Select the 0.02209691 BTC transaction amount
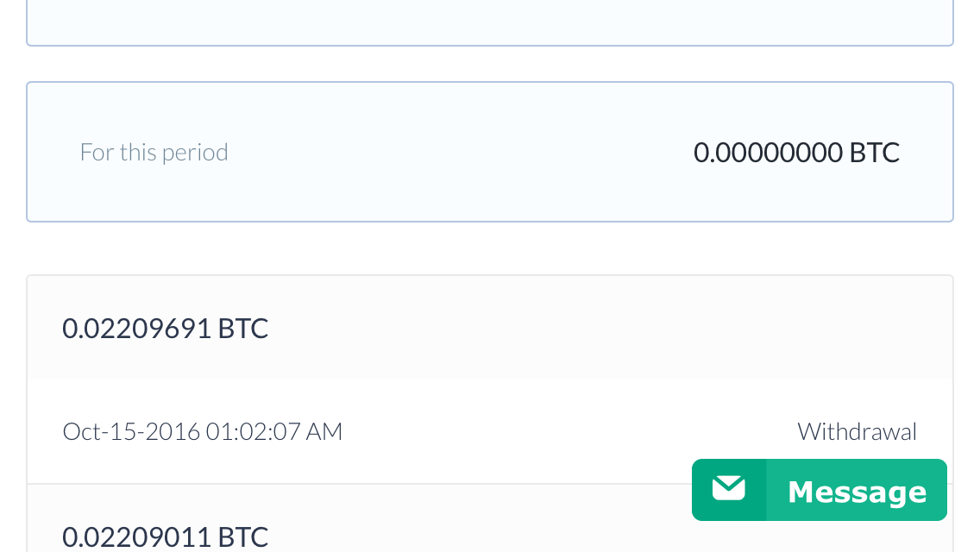 tap(165, 329)
